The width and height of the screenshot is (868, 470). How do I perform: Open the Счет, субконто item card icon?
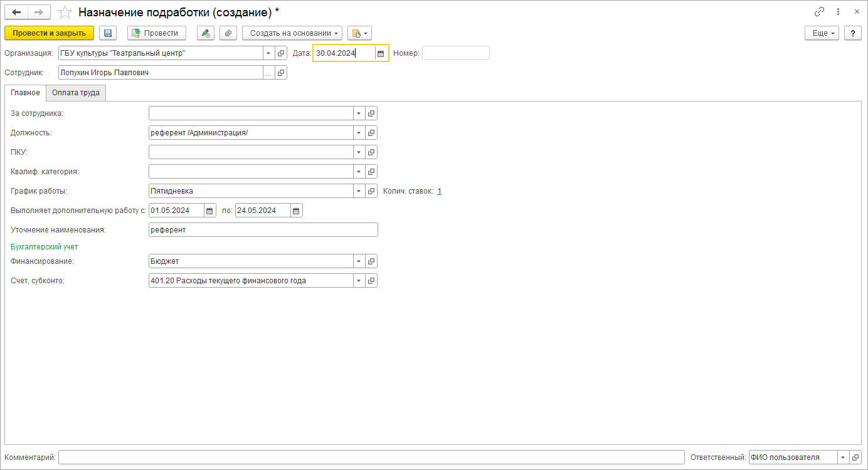(x=371, y=281)
